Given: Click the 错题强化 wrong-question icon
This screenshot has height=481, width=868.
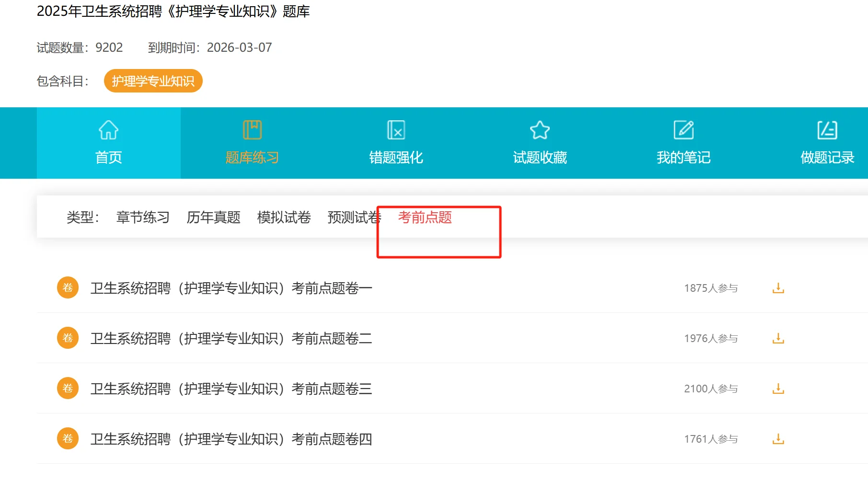Looking at the screenshot, I should pos(396,130).
